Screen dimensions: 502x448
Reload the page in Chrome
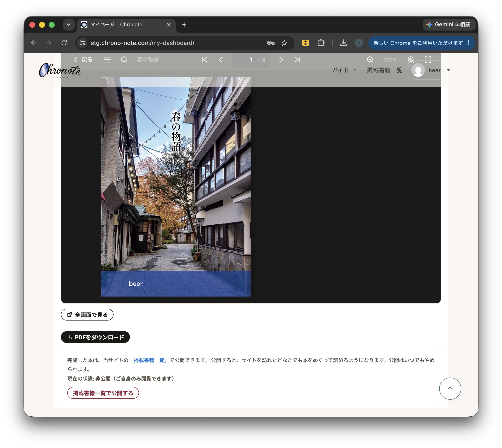64,43
